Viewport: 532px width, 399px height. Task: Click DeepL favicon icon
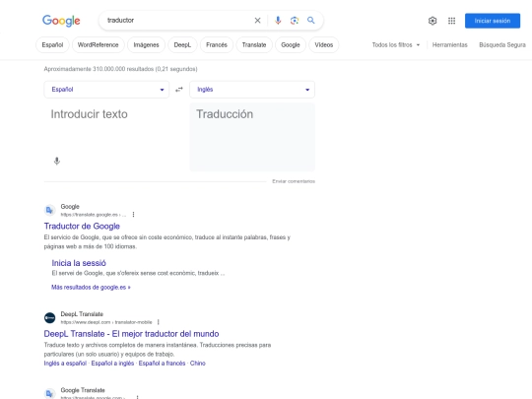click(x=49, y=318)
